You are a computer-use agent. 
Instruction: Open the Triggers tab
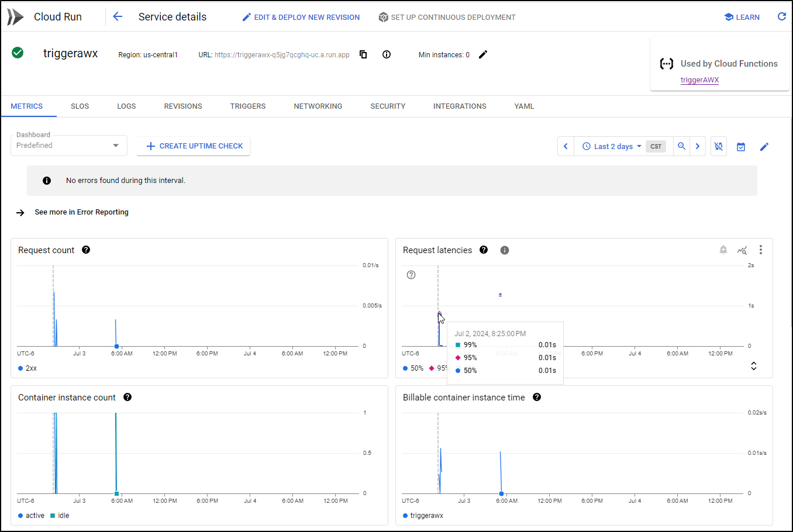point(248,106)
